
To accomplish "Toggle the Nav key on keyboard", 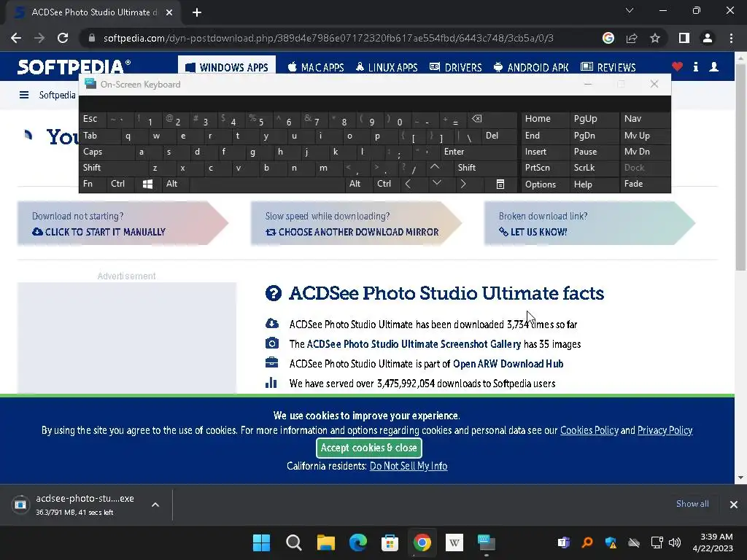I will pos(645,119).
